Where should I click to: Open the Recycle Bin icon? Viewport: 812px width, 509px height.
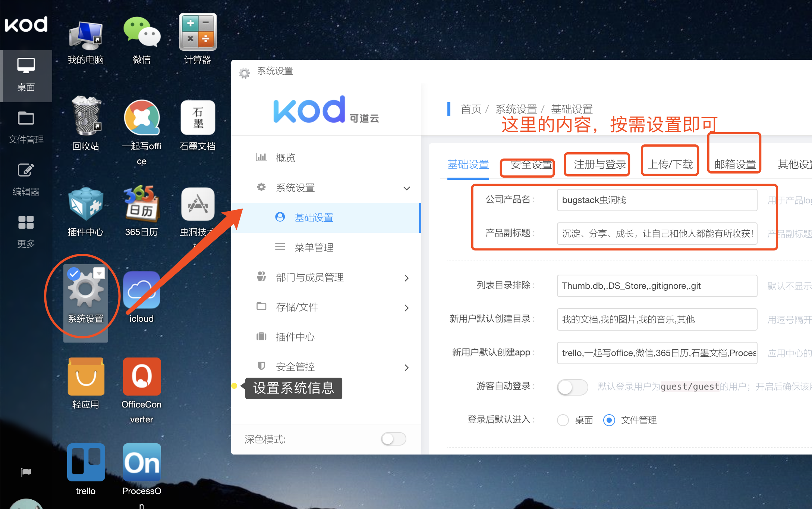tap(86, 116)
